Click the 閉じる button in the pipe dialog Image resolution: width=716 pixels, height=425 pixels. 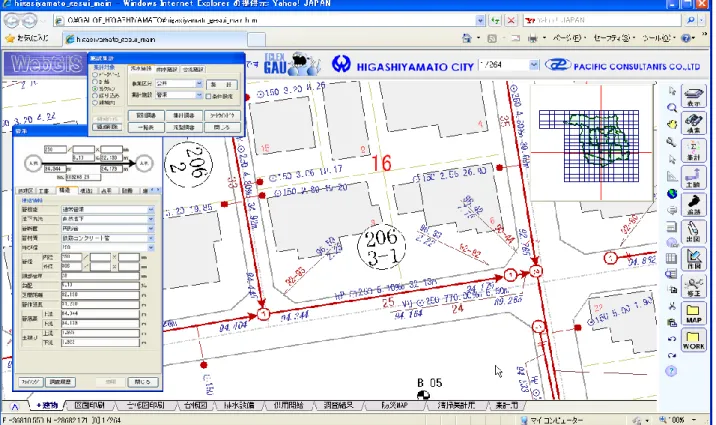pyautogui.click(x=142, y=382)
